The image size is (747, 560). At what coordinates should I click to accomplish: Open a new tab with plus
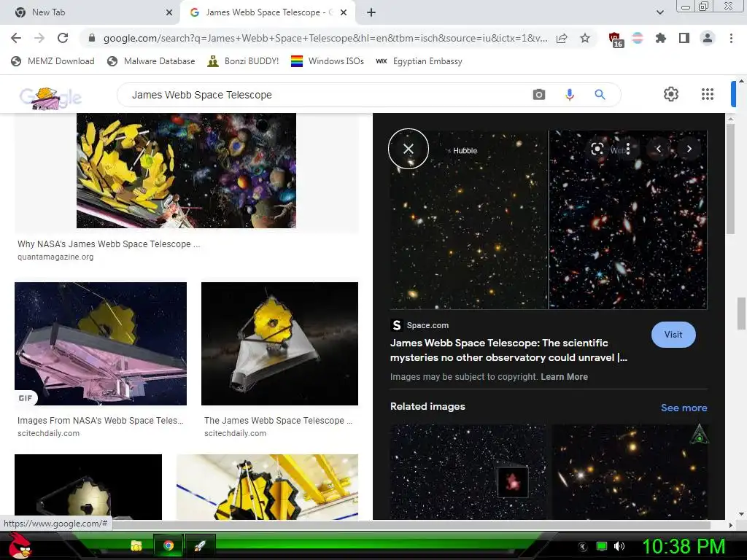[x=371, y=12]
